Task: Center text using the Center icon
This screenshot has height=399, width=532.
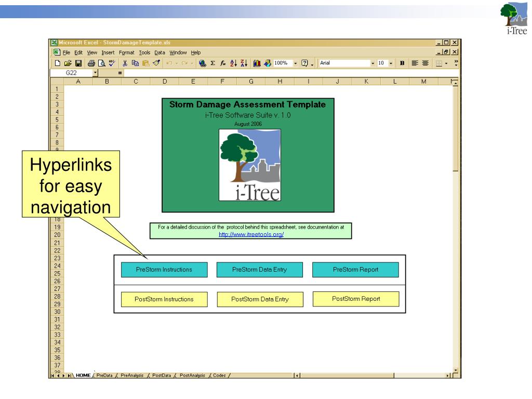Action: tap(425, 63)
